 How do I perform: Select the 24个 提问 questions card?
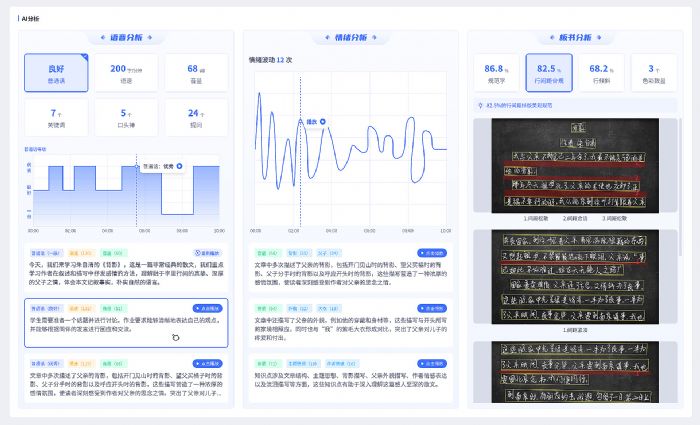pyautogui.click(x=196, y=118)
